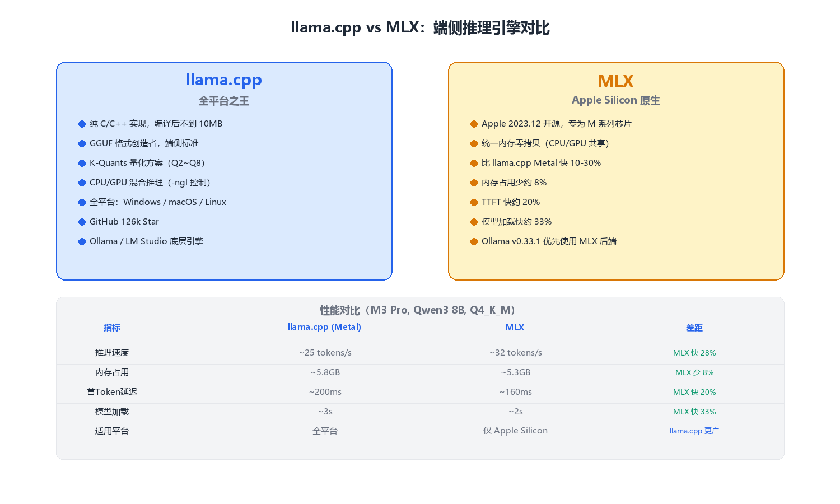Screen dimensions: 840x504
Task: Click bullet "CPU/GPU 混合推理（-ngl 控制）"
Action: tap(151, 183)
